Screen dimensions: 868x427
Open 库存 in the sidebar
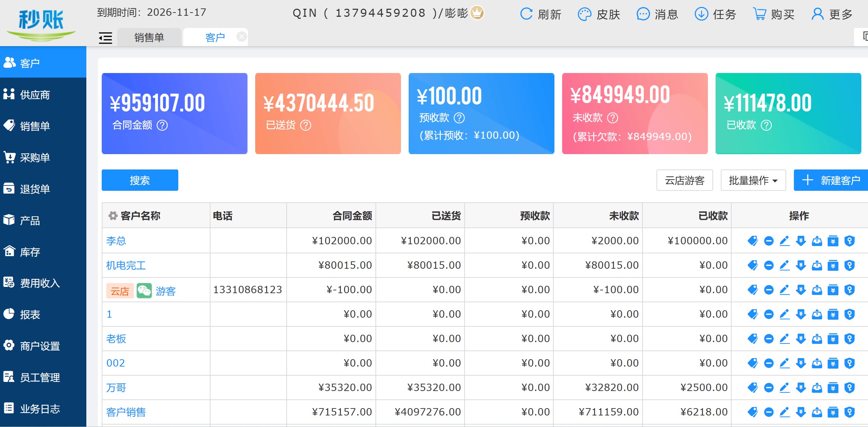click(43, 252)
